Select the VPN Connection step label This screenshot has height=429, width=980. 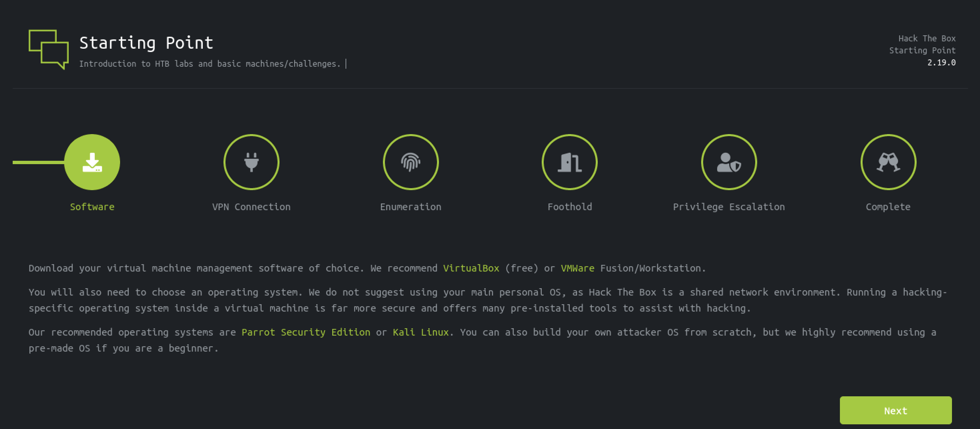(252, 207)
